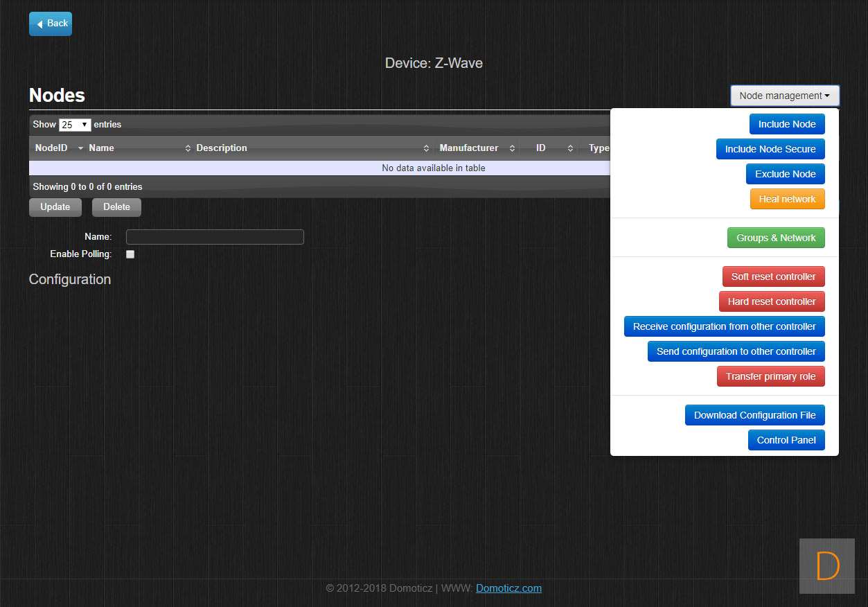Open the Domoticz.com link
Image resolution: width=868 pixels, height=607 pixels.
(x=508, y=588)
